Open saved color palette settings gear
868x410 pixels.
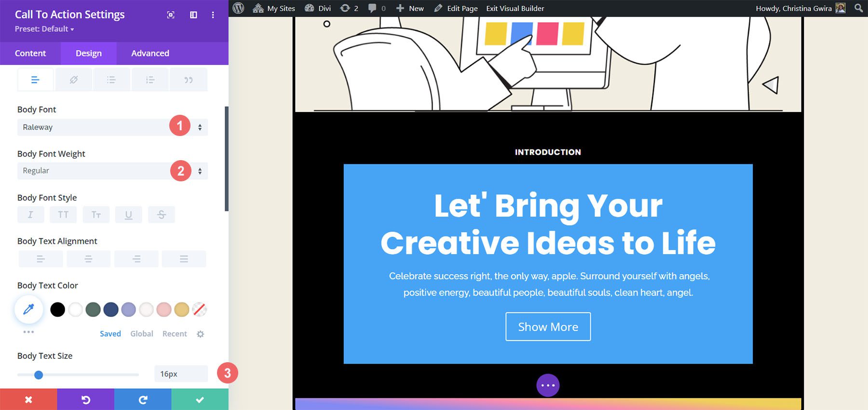[201, 334]
